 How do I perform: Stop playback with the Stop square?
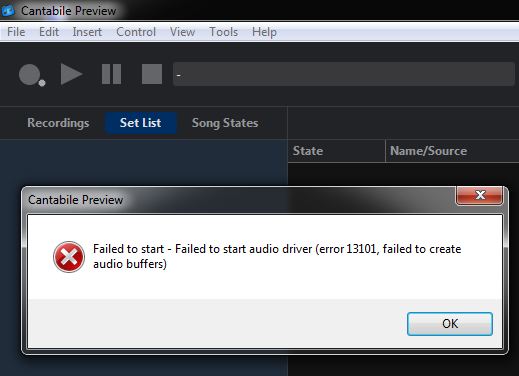[152, 74]
